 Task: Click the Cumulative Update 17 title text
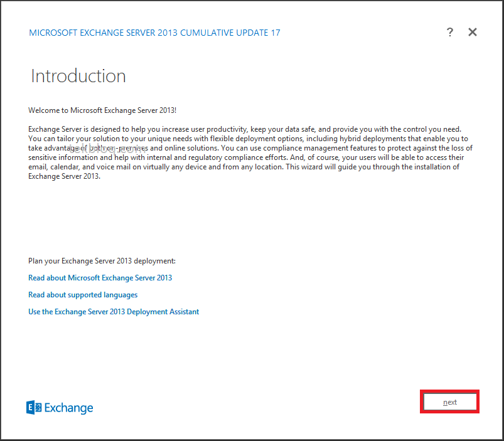pyautogui.click(x=154, y=33)
